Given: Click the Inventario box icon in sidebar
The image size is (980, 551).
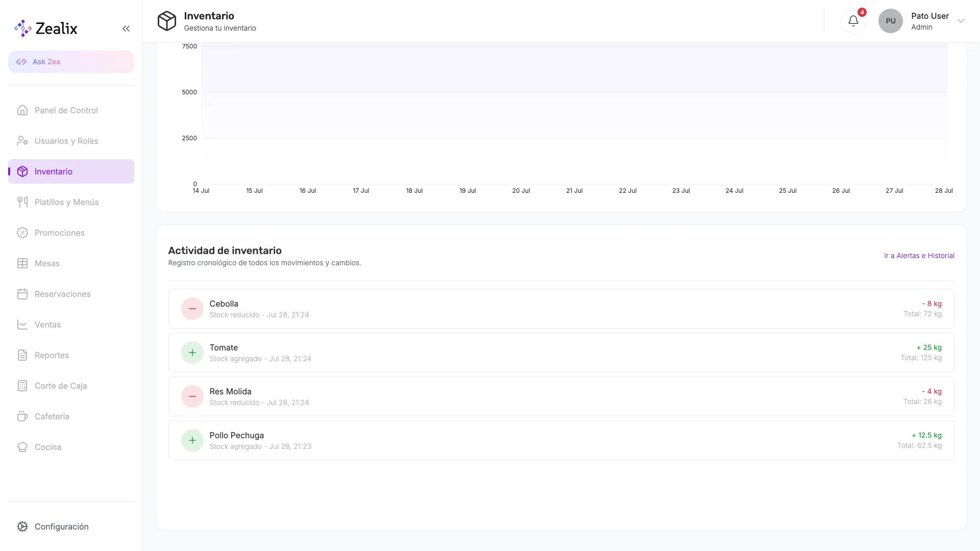Looking at the screenshot, I should tap(22, 171).
